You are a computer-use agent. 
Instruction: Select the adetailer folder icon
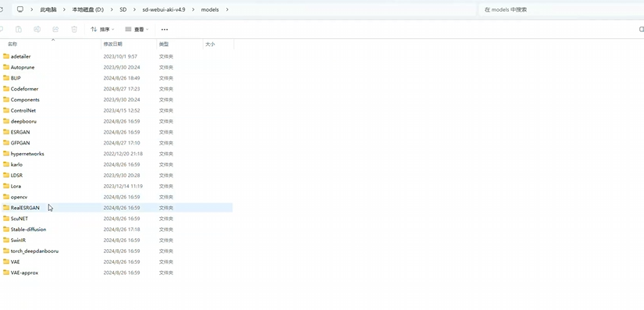pos(6,56)
